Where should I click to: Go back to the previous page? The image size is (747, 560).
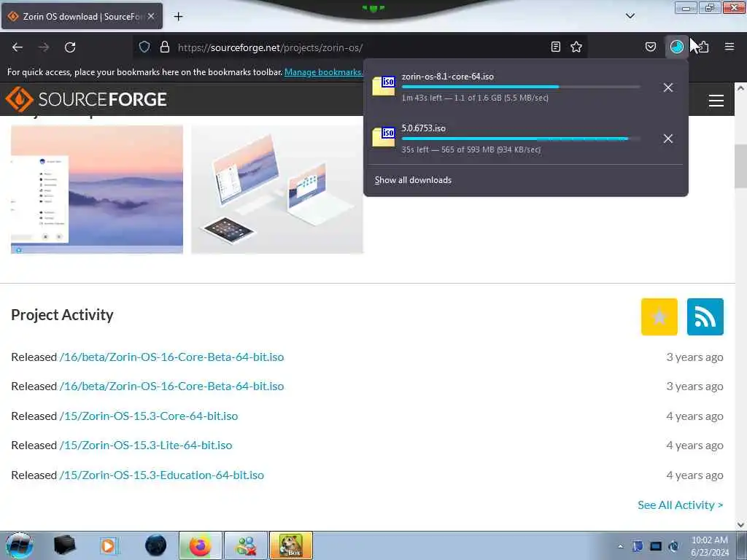coord(18,47)
